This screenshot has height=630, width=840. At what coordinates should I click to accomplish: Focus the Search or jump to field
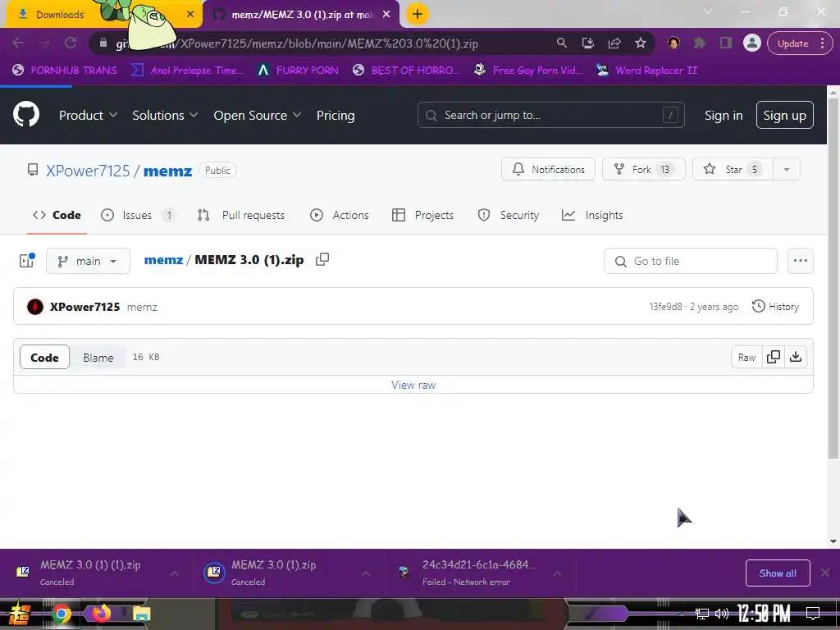[550, 115]
